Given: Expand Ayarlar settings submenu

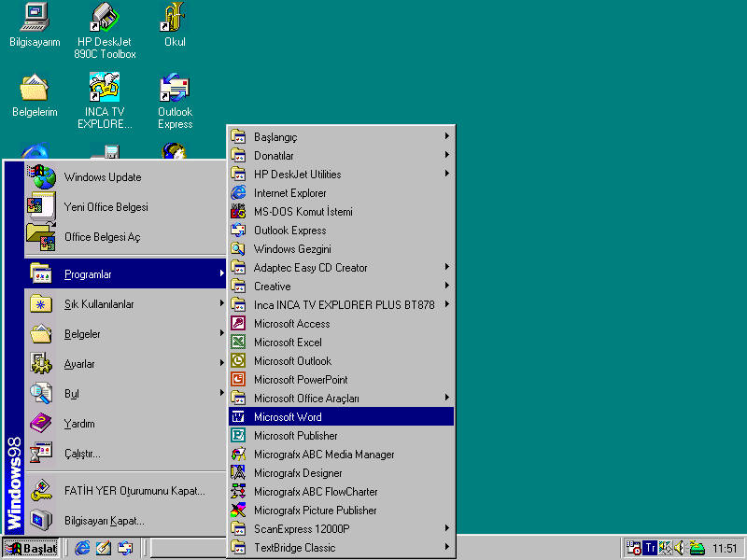Looking at the screenshot, I should [125, 364].
